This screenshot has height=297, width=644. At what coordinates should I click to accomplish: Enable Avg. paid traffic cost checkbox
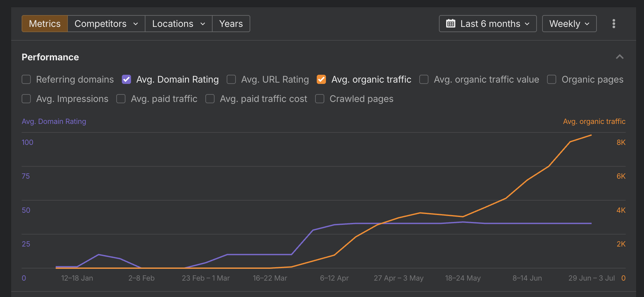(x=210, y=99)
